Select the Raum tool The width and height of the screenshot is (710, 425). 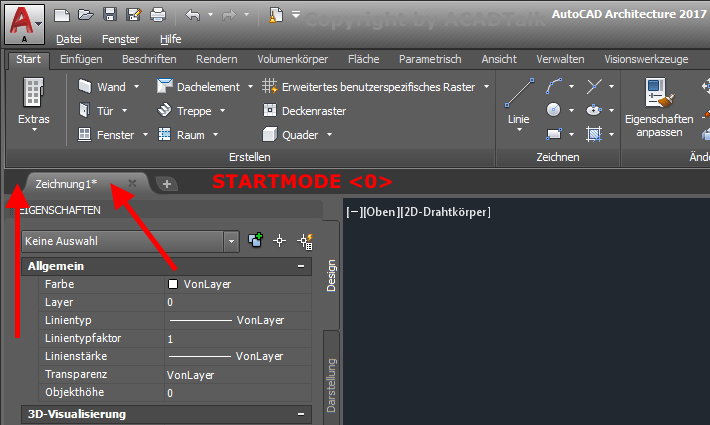pos(181,134)
